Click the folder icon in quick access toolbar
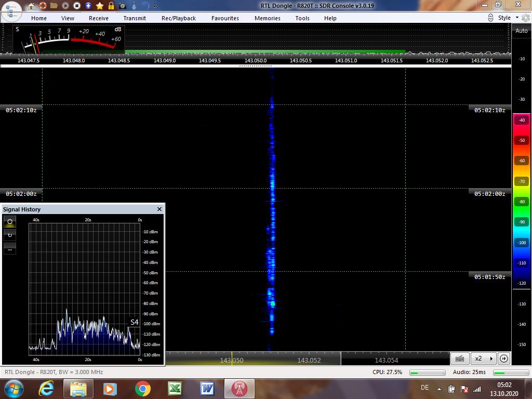The image size is (532, 399). 54,5
